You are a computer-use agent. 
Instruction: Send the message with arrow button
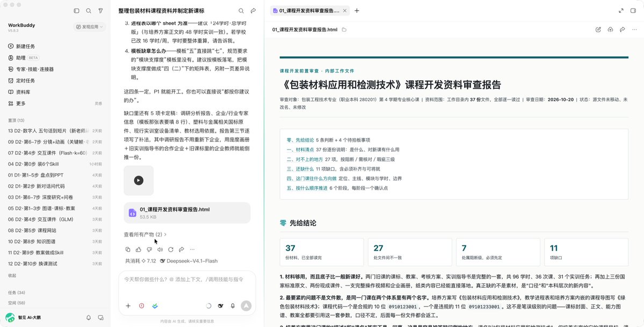coord(246,305)
